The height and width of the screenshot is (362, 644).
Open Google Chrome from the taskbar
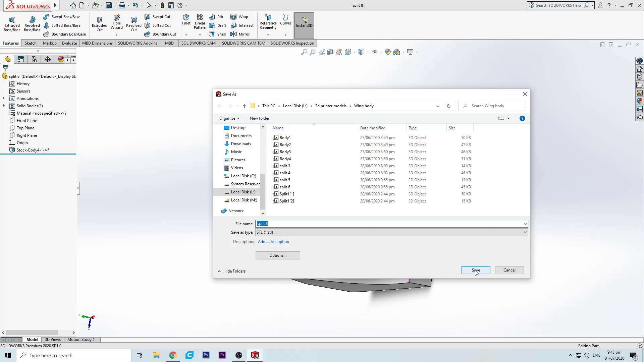(x=173, y=355)
